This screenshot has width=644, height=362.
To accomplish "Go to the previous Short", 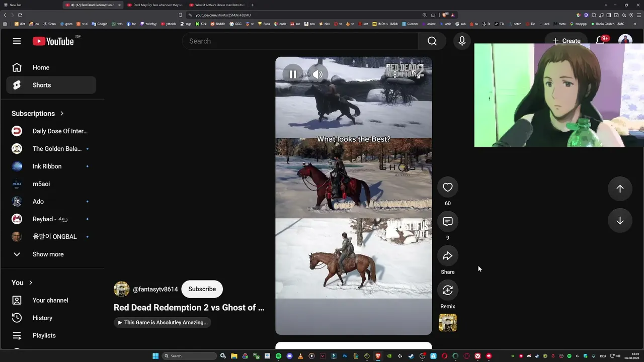I will [x=620, y=189].
